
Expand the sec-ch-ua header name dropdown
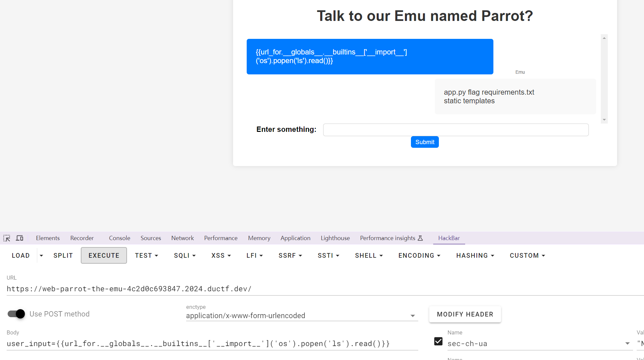click(627, 344)
